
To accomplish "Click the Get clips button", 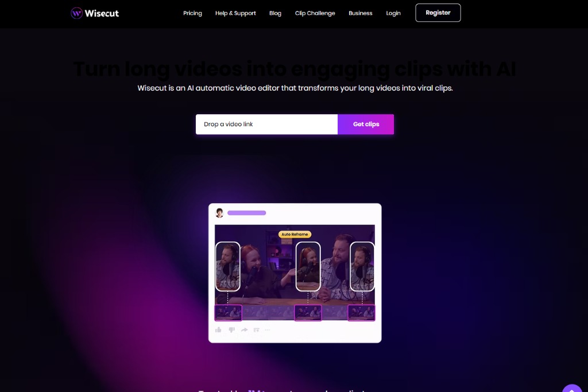I will pos(366,124).
